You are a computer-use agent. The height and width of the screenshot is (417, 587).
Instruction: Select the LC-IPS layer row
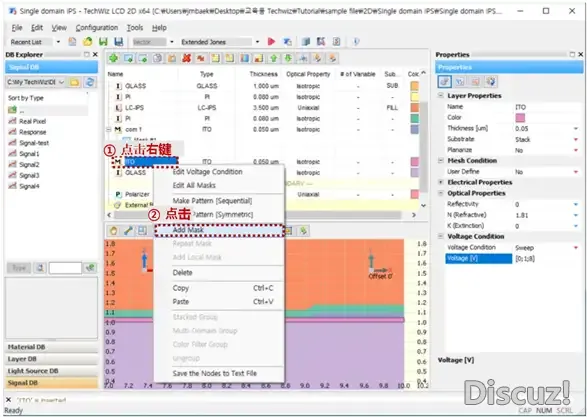point(262,108)
